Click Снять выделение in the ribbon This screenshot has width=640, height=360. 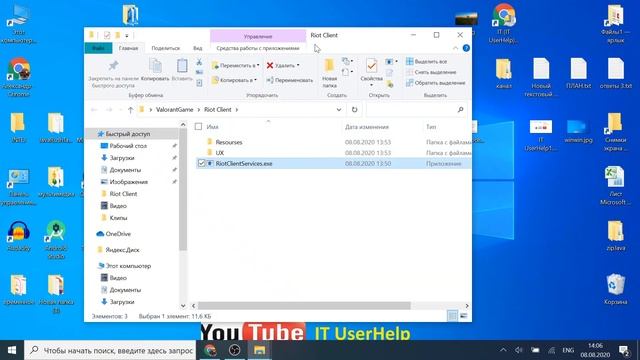(431, 72)
